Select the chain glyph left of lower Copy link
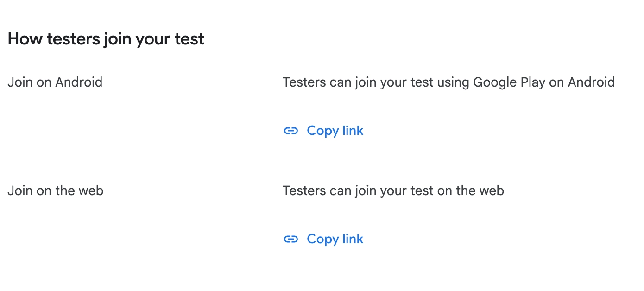 click(x=291, y=239)
